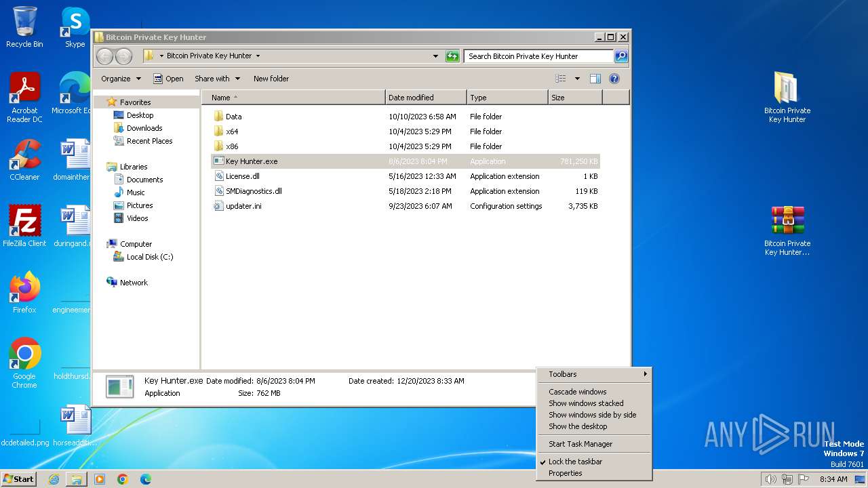The width and height of the screenshot is (868, 488).
Task: Launch FileZilla Client from desktop
Action: [x=24, y=226]
